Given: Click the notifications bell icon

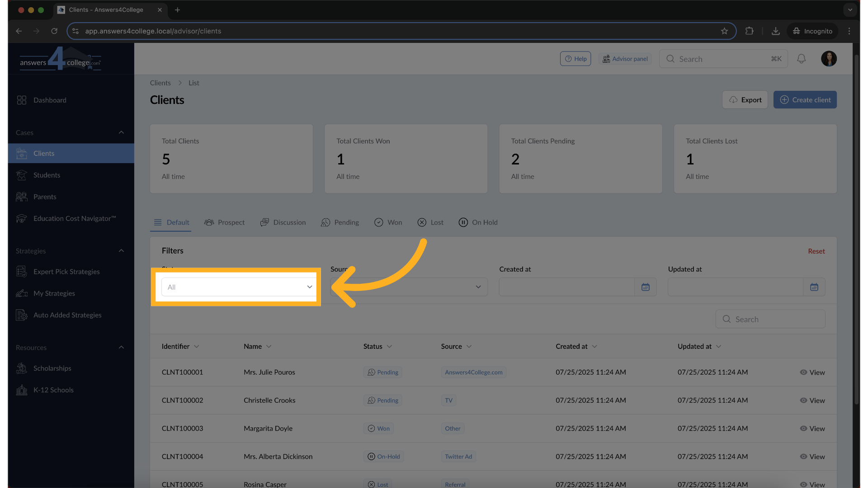Looking at the screenshot, I should (x=802, y=59).
